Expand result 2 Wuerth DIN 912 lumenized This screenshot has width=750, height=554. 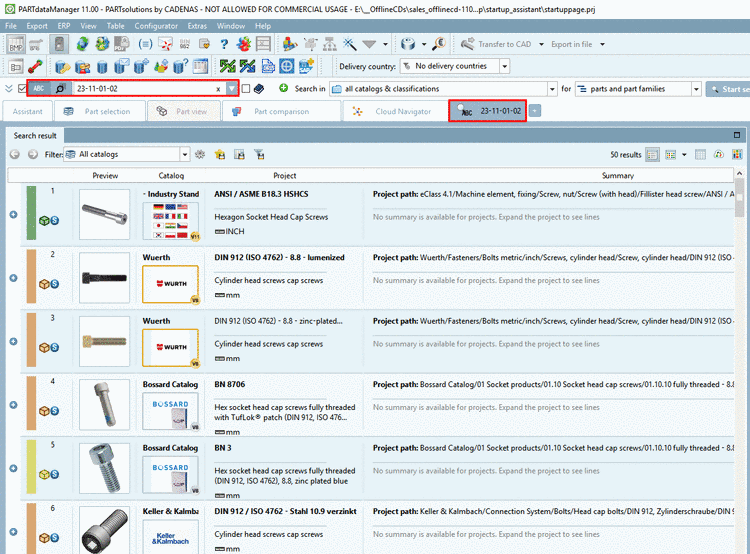point(13,278)
